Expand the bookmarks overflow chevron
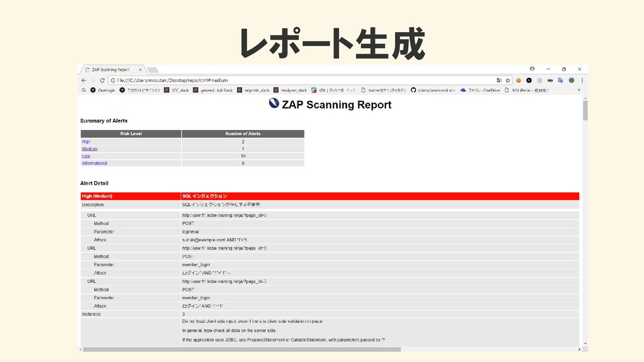This screenshot has height=362, width=644. (x=579, y=90)
